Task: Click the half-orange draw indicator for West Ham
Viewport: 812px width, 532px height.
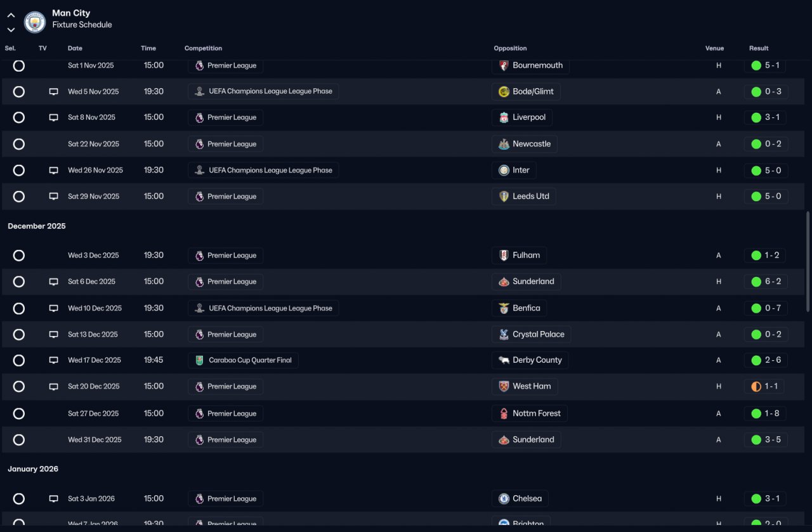Action: tap(756, 387)
